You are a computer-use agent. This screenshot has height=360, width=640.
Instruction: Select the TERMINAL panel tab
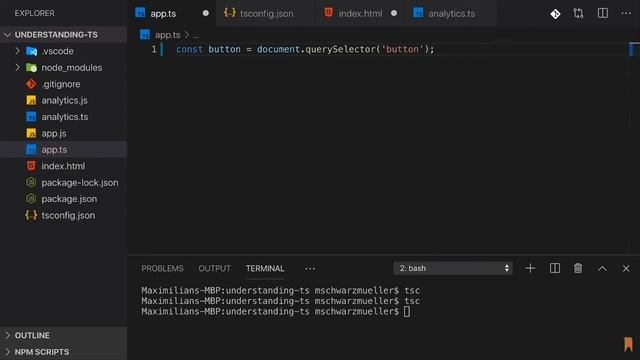click(x=265, y=269)
